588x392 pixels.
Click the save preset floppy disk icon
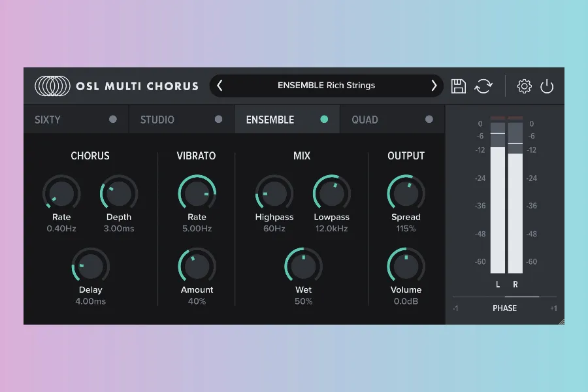[x=459, y=86]
